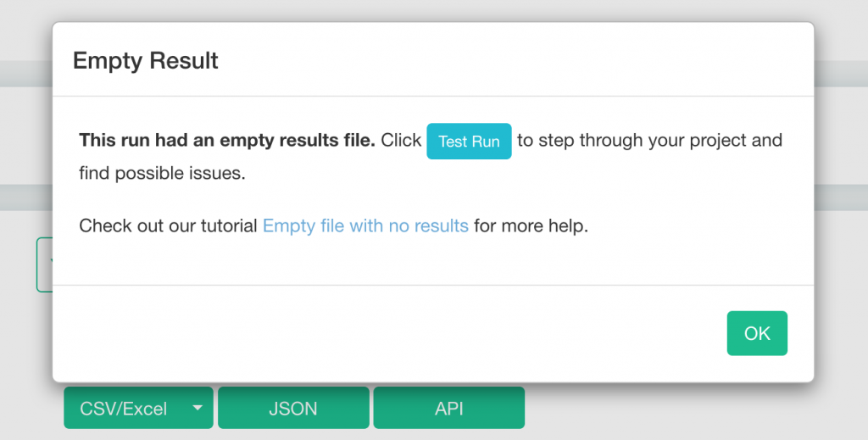The image size is (868, 440).
Task: Click the 'find possible issues.' text
Action: tap(162, 174)
